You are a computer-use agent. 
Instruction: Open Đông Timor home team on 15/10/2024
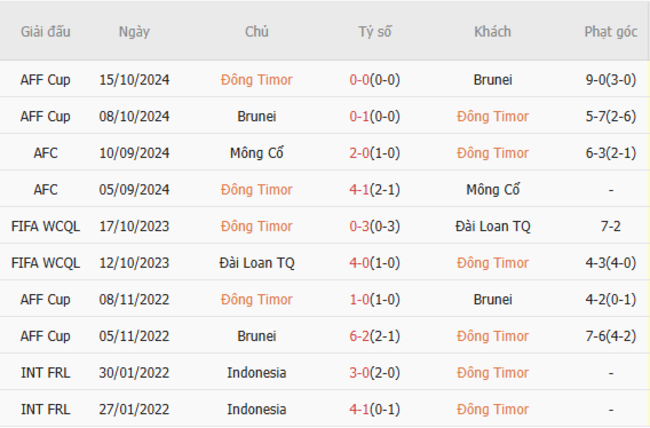click(x=257, y=80)
